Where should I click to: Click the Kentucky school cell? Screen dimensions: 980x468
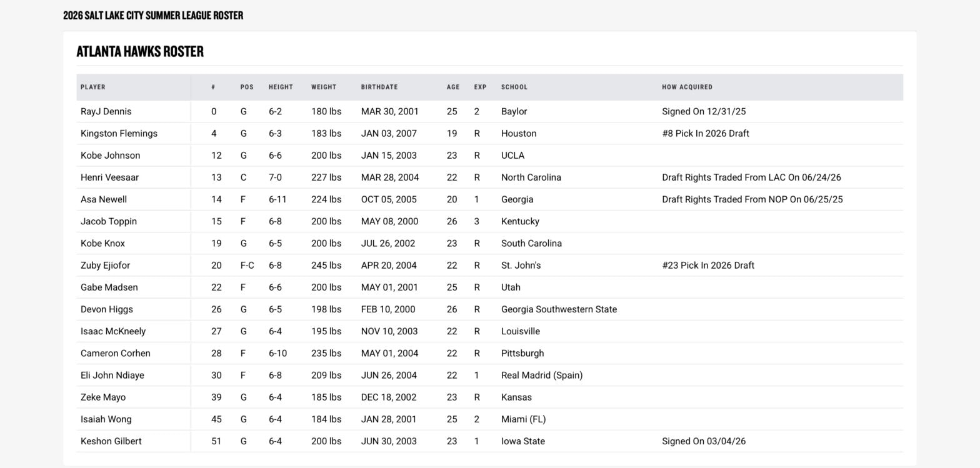point(520,221)
